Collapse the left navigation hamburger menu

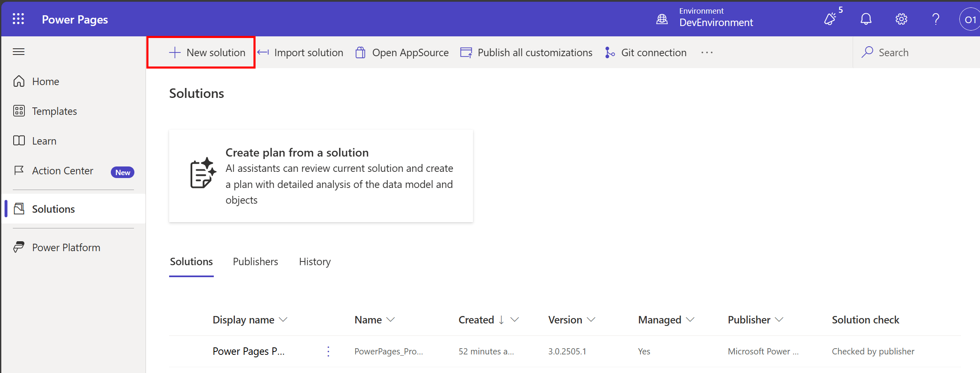tap(19, 52)
